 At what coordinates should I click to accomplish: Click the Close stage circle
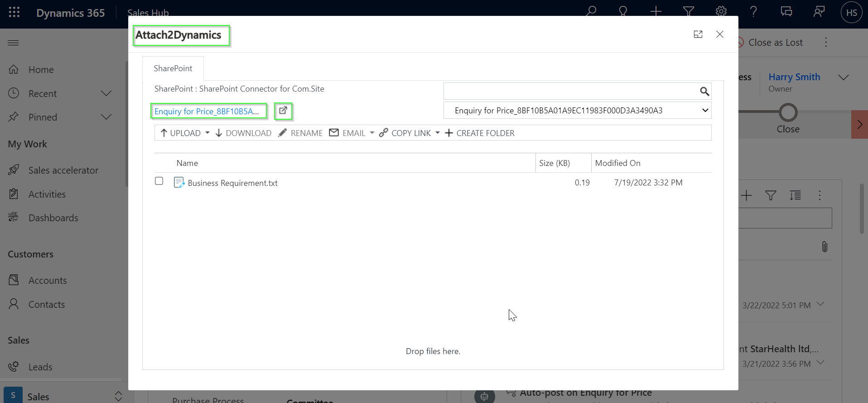[x=788, y=112]
